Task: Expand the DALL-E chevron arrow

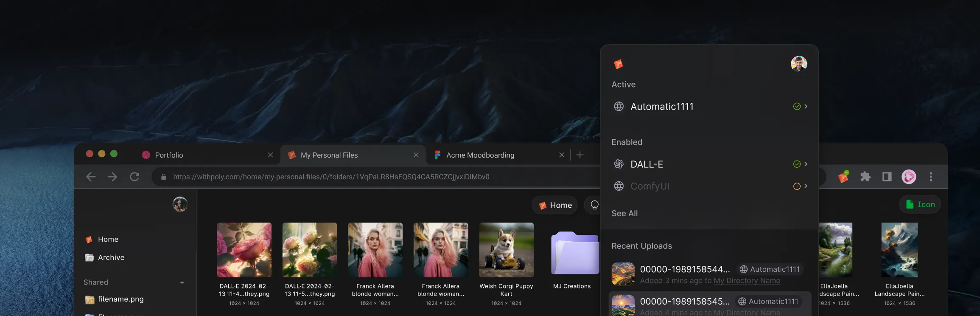Action: pyautogui.click(x=806, y=164)
